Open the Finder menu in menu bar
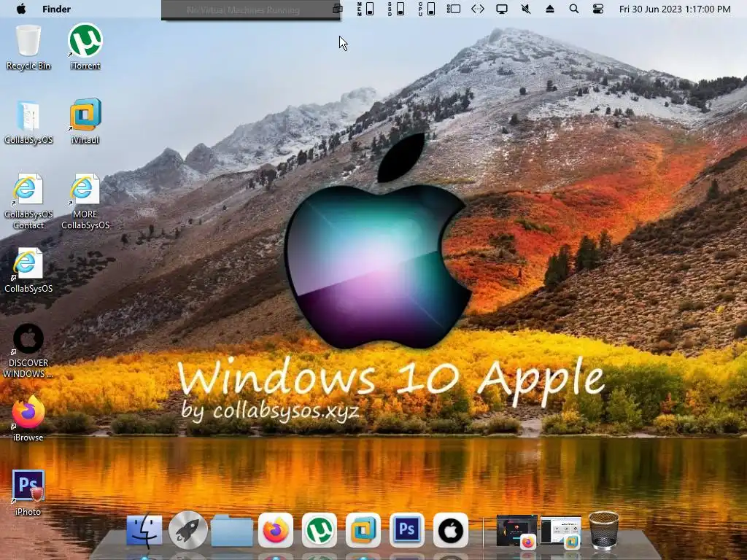 (x=56, y=9)
